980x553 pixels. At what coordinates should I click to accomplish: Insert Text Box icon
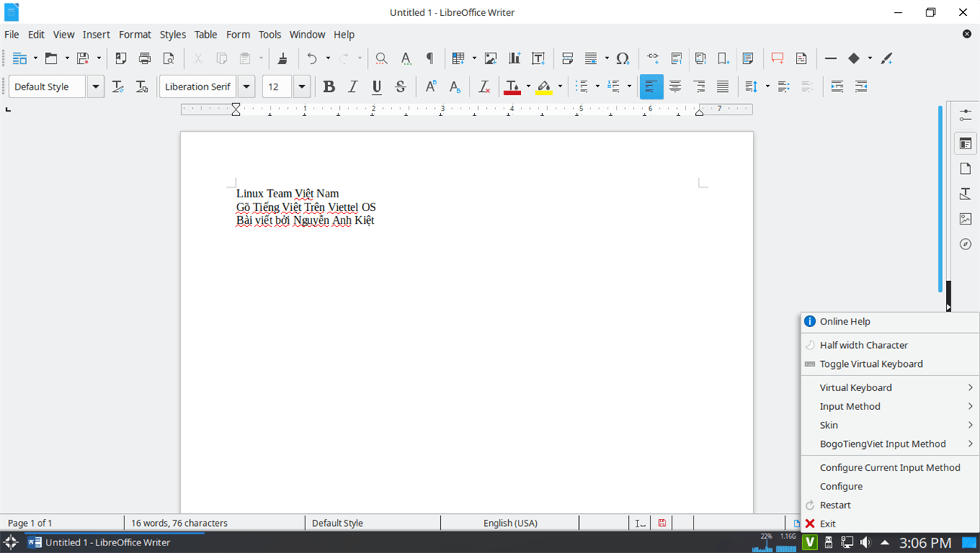[x=538, y=58]
